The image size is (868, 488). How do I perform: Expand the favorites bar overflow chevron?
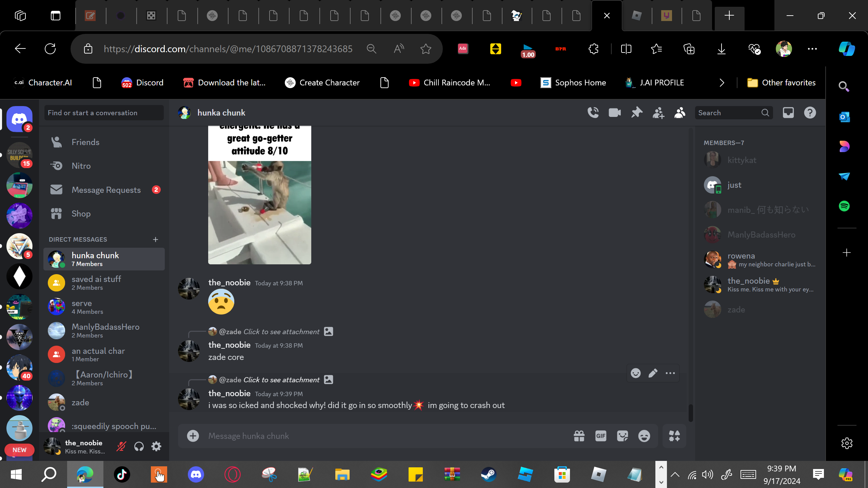(x=722, y=83)
